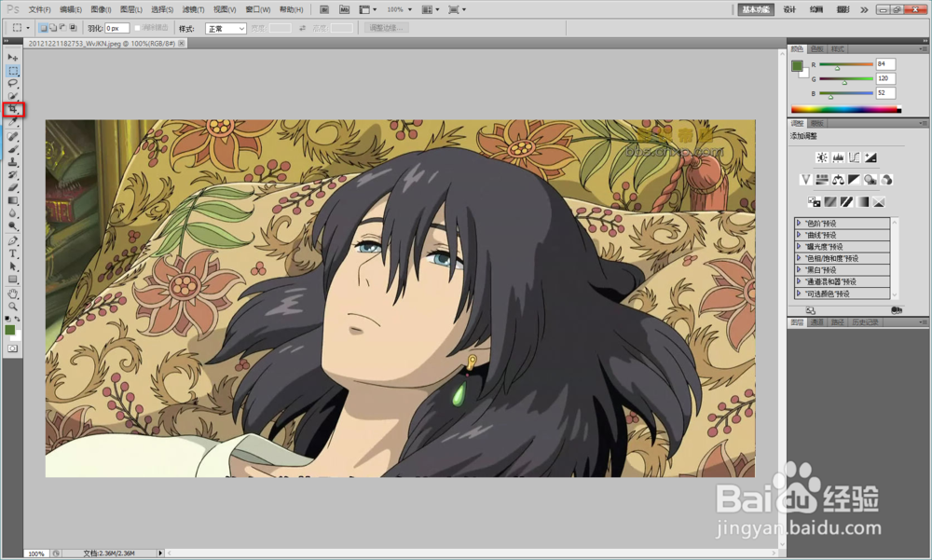
Task: Add a Vibrance adjustment
Action: click(806, 180)
